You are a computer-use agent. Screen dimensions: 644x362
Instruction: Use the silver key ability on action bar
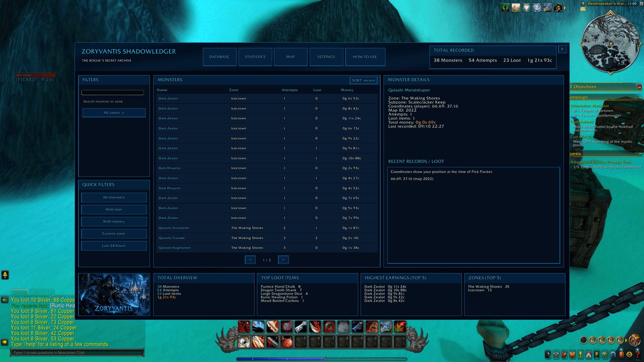coord(301,326)
